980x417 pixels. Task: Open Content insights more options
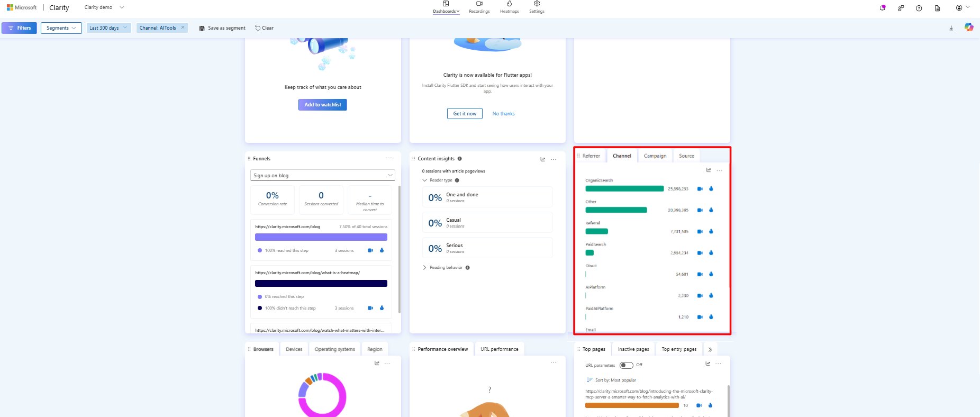(553, 159)
